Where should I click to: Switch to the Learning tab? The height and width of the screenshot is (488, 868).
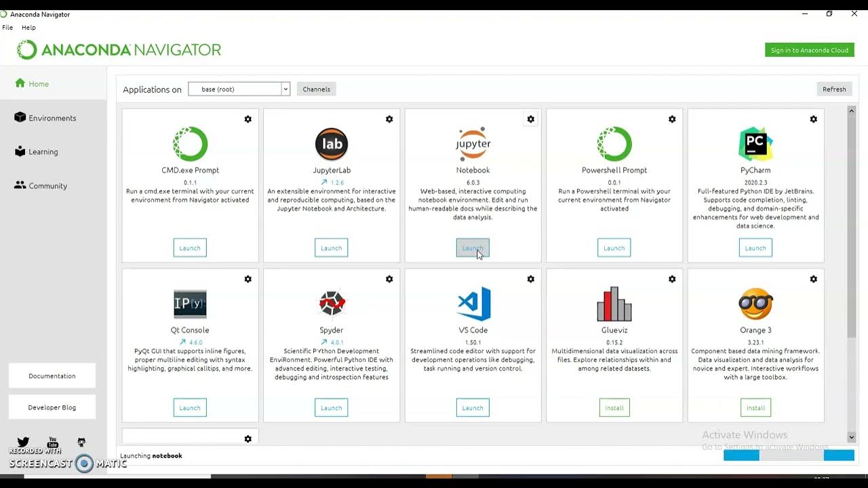53,152
